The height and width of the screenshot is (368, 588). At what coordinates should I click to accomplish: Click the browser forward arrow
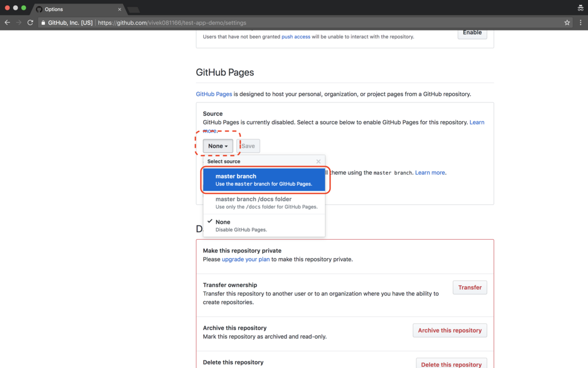(x=19, y=22)
